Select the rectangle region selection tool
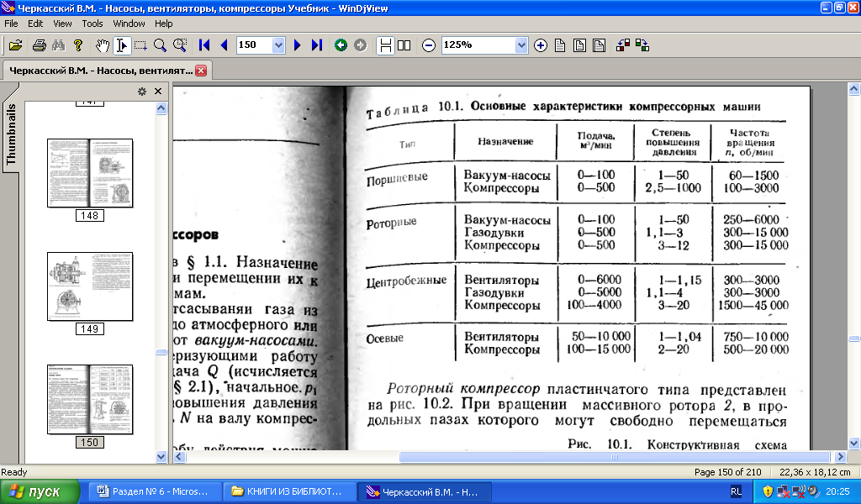The width and height of the screenshot is (861, 504). pos(140,45)
